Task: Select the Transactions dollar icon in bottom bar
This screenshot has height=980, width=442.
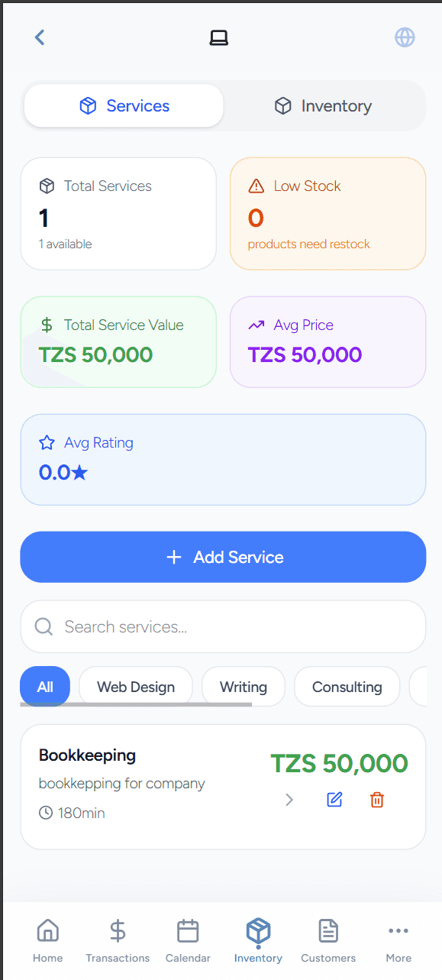Action: point(117,939)
